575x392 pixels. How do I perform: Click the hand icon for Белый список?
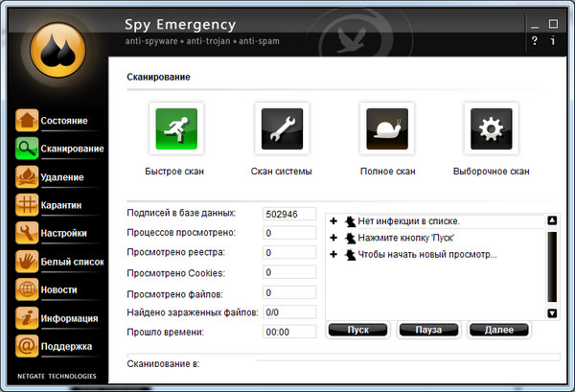[27, 261]
